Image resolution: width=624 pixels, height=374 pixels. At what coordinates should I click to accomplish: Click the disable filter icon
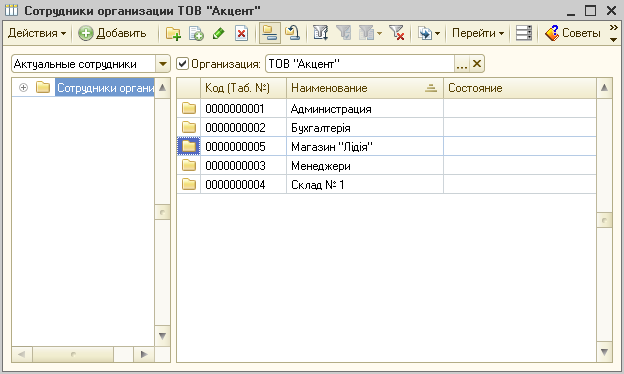coord(396,33)
